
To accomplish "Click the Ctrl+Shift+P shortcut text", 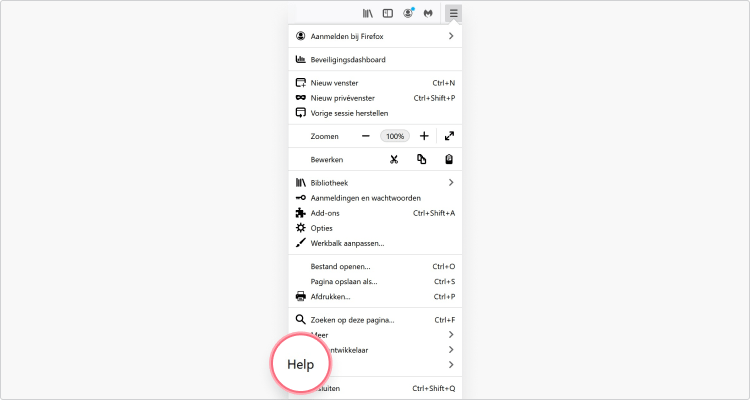I will pyautogui.click(x=434, y=98).
